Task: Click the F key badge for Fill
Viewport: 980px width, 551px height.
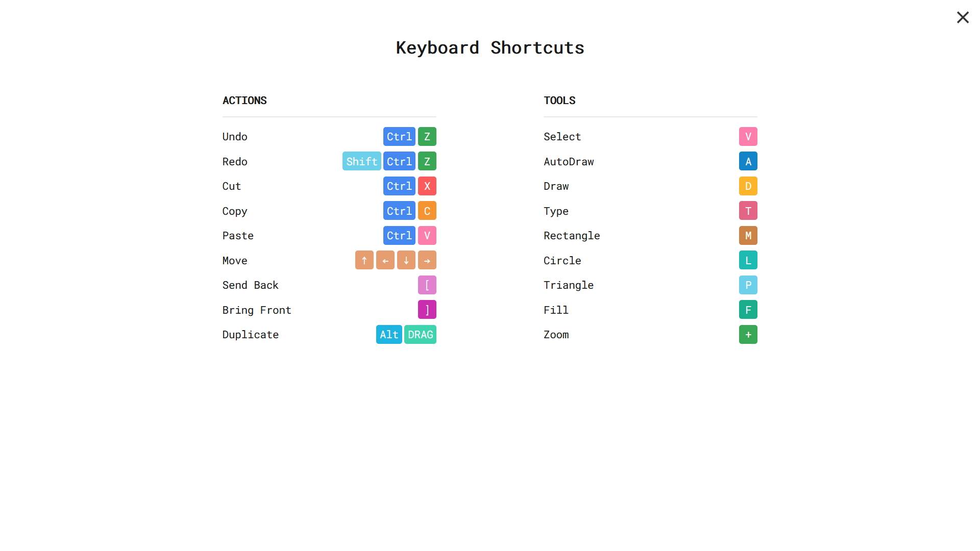Action: pos(748,310)
